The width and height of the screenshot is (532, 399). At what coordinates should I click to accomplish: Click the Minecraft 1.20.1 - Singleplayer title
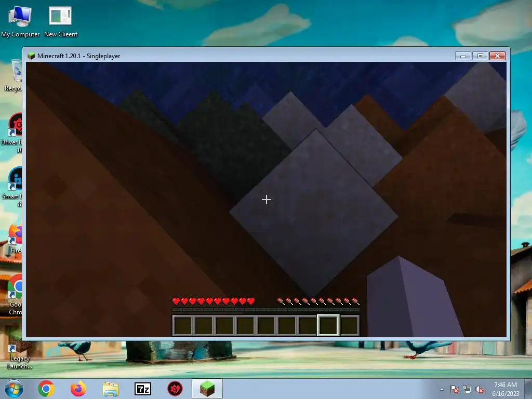coord(79,56)
